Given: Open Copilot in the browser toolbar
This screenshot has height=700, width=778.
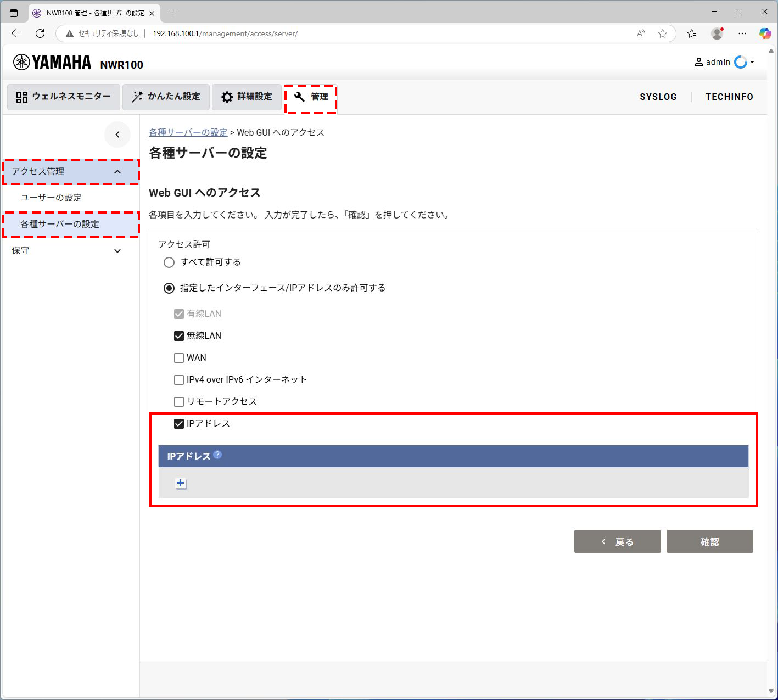Looking at the screenshot, I should point(765,33).
